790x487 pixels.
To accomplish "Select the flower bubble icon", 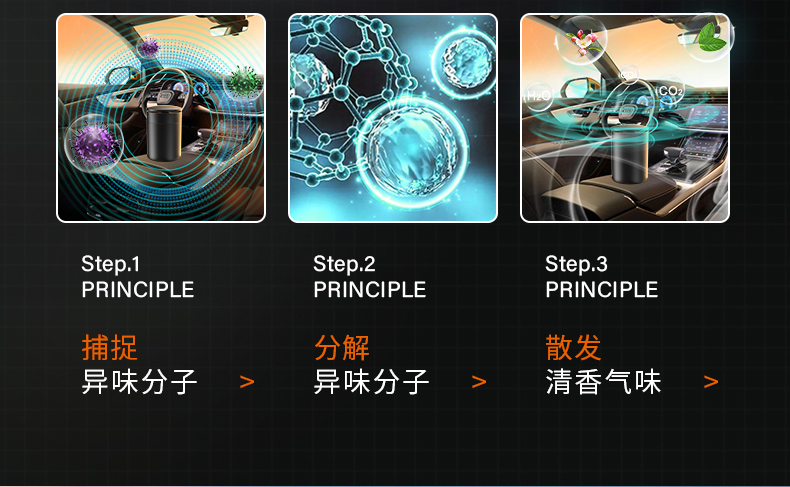I will (x=583, y=40).
